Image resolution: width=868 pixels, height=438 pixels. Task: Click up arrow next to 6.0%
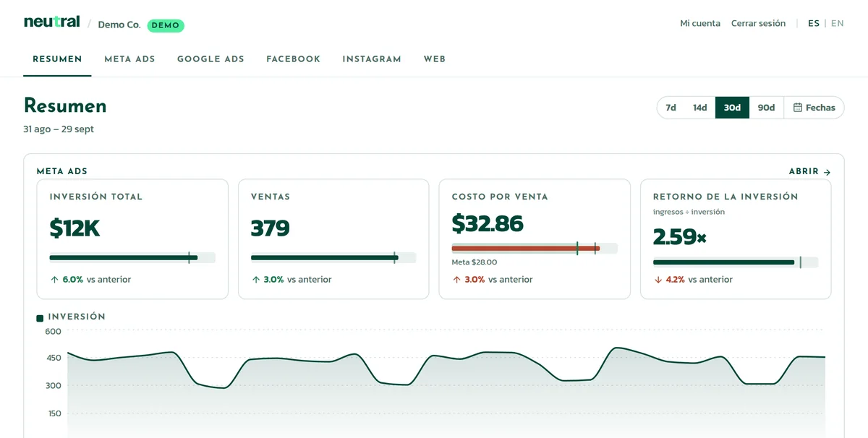[x=54, y=280]
